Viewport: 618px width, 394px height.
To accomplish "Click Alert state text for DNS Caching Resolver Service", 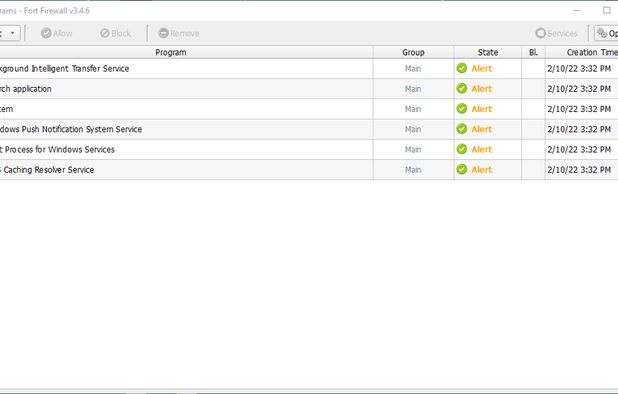I will tap(482, 170).
